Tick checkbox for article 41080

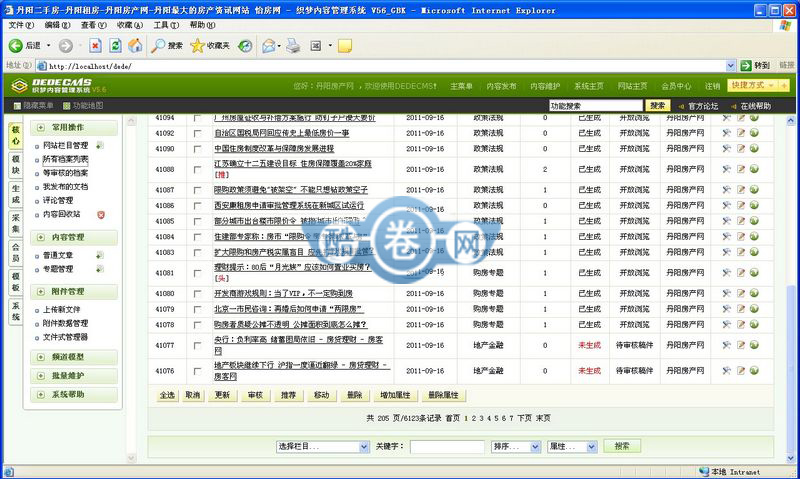click(197, 294)
